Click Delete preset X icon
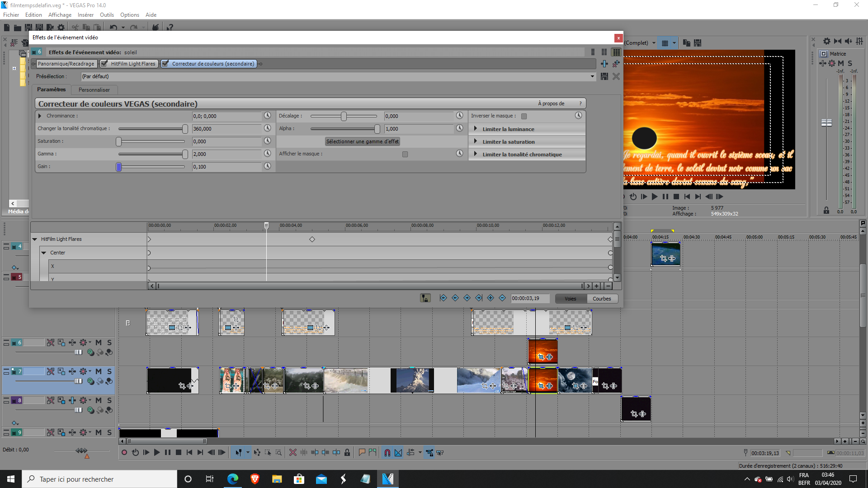The width and height of the screenshot is (868, 488). [616, 77]
